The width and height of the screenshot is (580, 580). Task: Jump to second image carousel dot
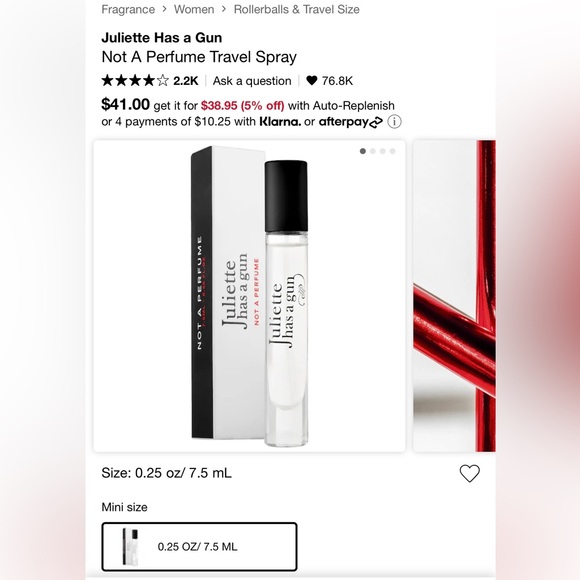(x=372, y=151)
